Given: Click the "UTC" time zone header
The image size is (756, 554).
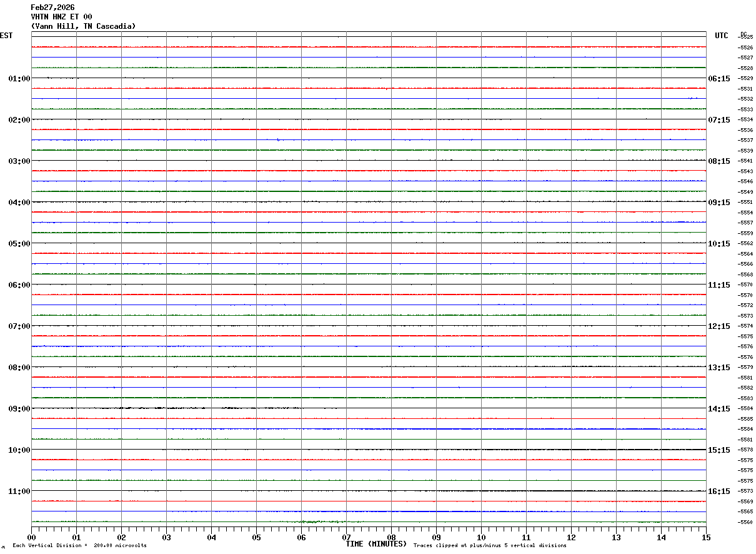Looking at the screenshot, I should 722,36.
